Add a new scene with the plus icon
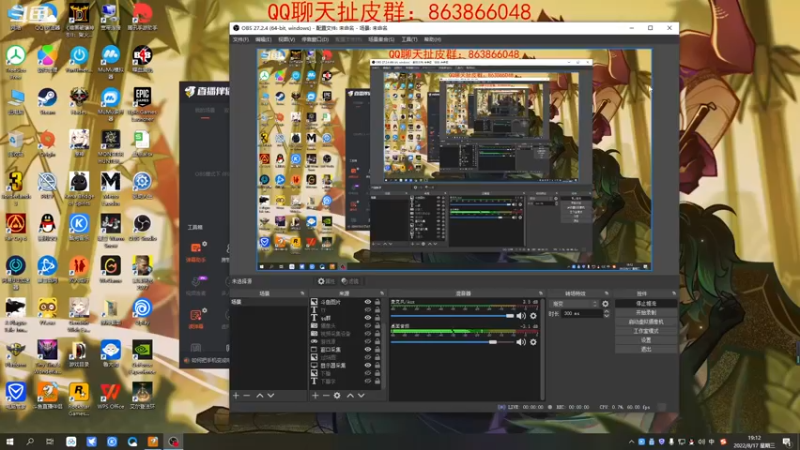The image size is (800, 450). click(236, 395)
